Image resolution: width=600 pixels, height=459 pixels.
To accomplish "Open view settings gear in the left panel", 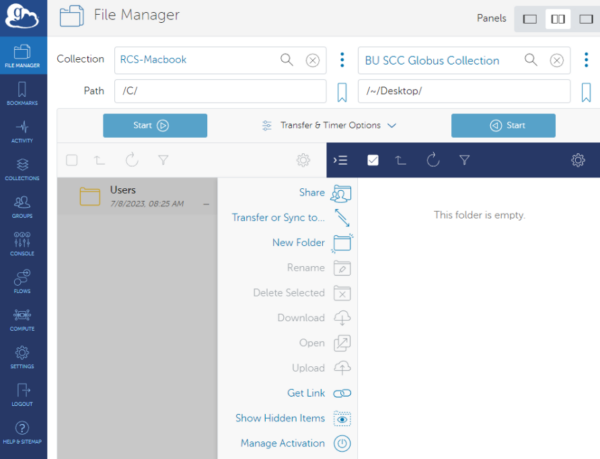I will (x=303, y=160).
